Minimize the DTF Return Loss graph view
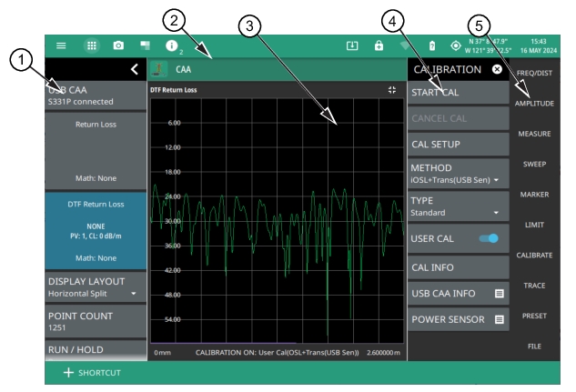This screenshot has height=392, width=576. tap(392, 91)
